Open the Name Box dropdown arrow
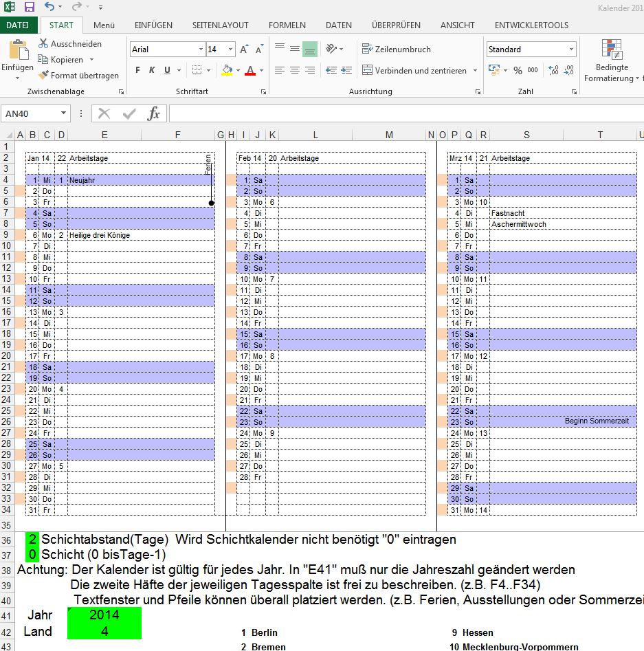 click(x=64, y=113)
